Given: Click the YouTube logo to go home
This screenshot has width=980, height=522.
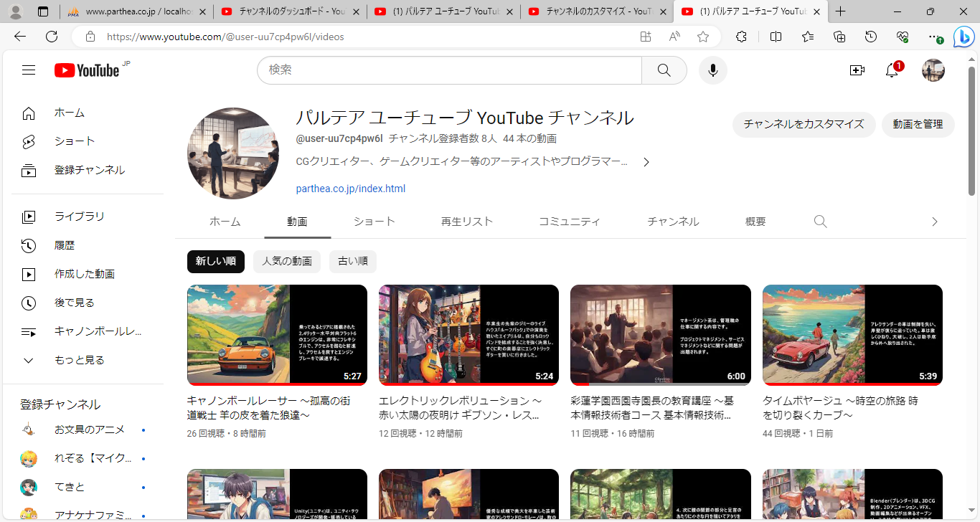Looking at the screenshot, I should pos(84,70).
